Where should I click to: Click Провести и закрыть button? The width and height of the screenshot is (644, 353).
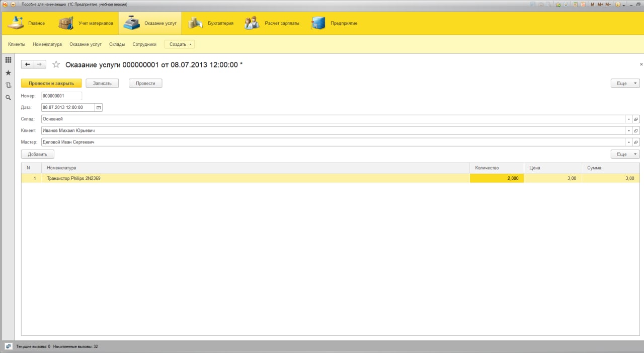pyautogui.click(x=51, y=83)
